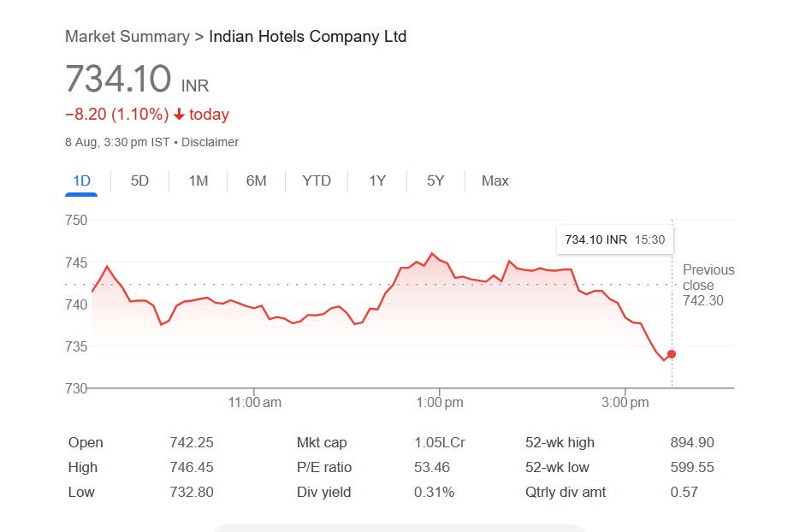Click the 734.10 INR 15:30 tooltip
Viewport: 788px width, 532px height.
(614, 239)
